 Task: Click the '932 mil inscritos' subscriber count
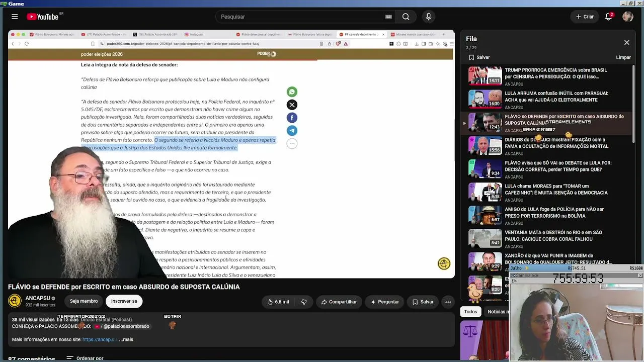coord(40,305)
